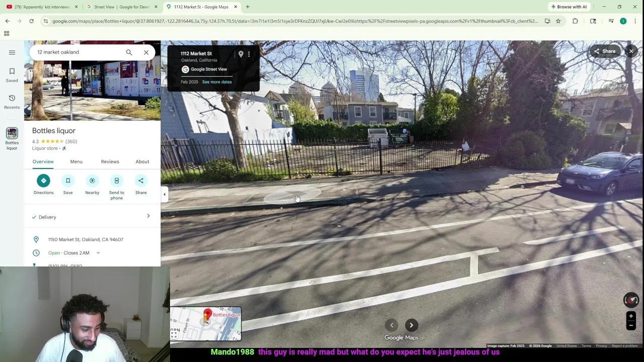
Task: Expand the mini map with fullscreen icon
Action: coord(174,335)
